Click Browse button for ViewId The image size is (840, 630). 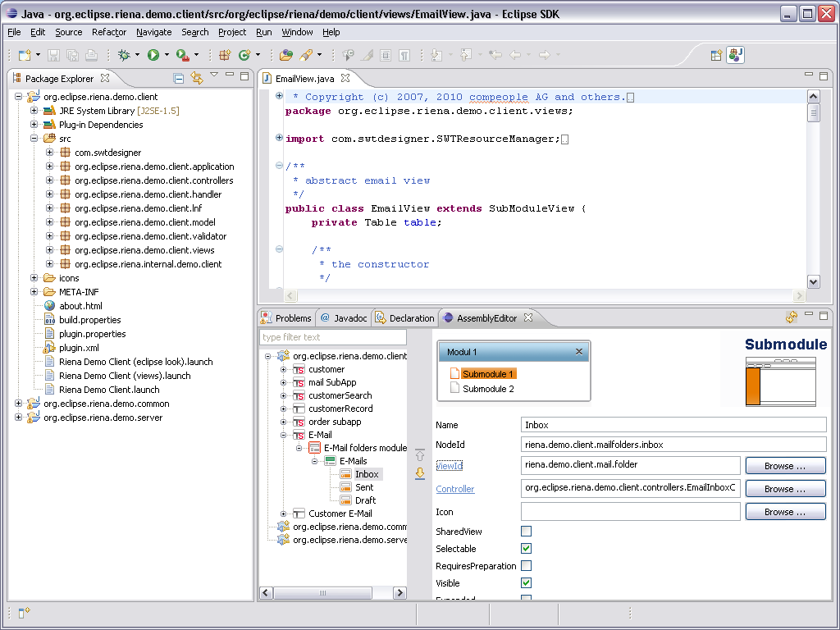[x=785, y=466]
